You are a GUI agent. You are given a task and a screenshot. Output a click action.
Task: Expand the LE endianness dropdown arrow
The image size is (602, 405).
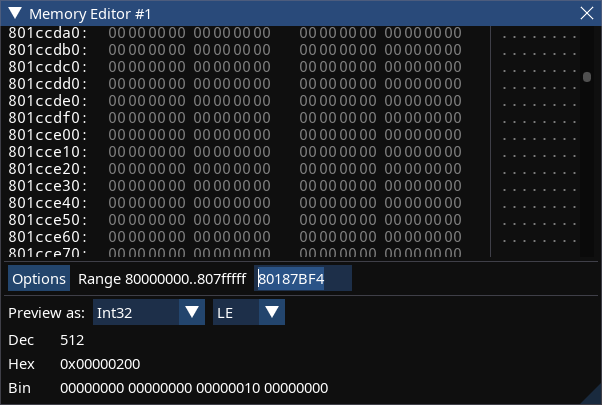(x=272, y=312)
